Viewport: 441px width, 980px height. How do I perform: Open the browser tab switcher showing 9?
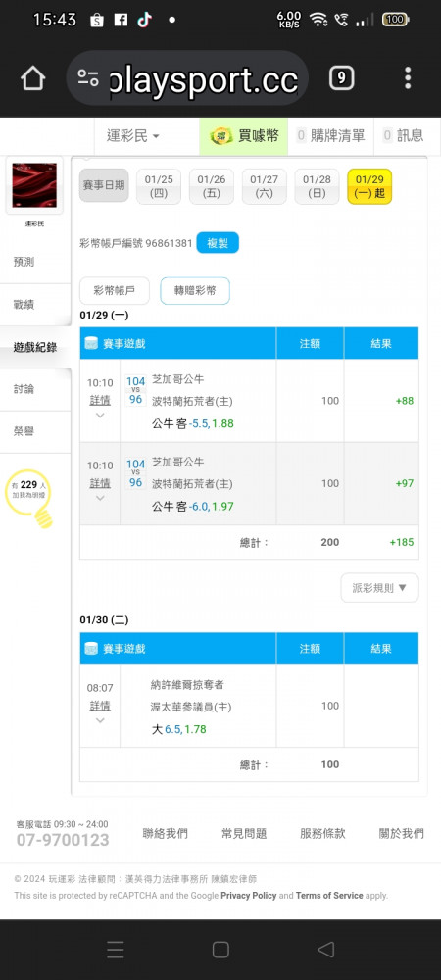tap(341, 78)
